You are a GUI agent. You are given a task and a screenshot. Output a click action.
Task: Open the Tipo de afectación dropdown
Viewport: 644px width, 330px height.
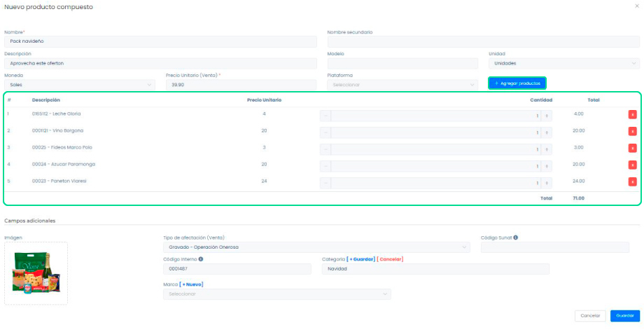tap(316, 247)
